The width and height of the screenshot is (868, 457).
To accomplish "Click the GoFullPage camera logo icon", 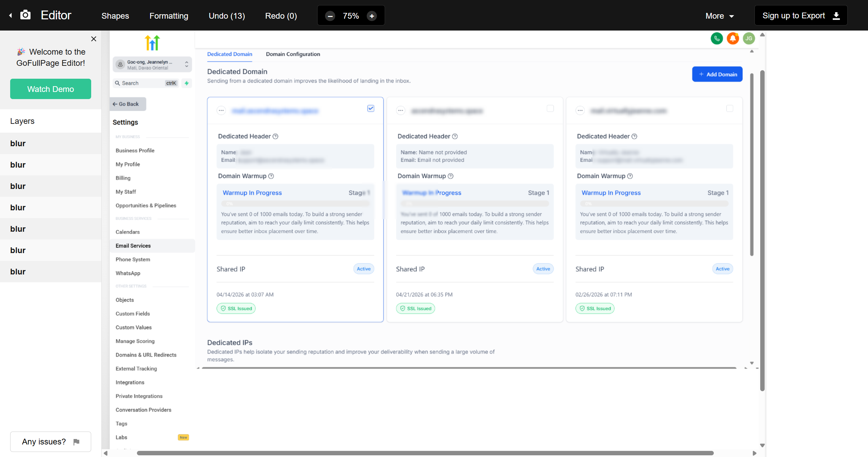I will (x=25, y=15).
